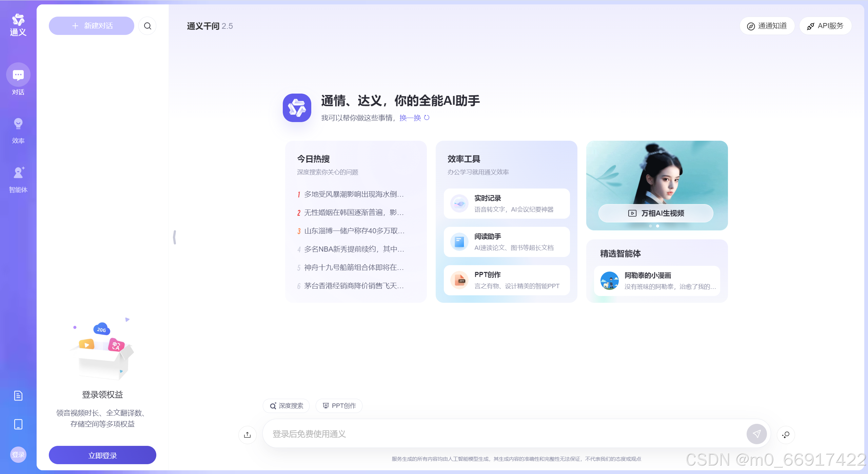Click the search conversations magnifier icon
Viewport: 868px width, 474px height.
[147, 26]
